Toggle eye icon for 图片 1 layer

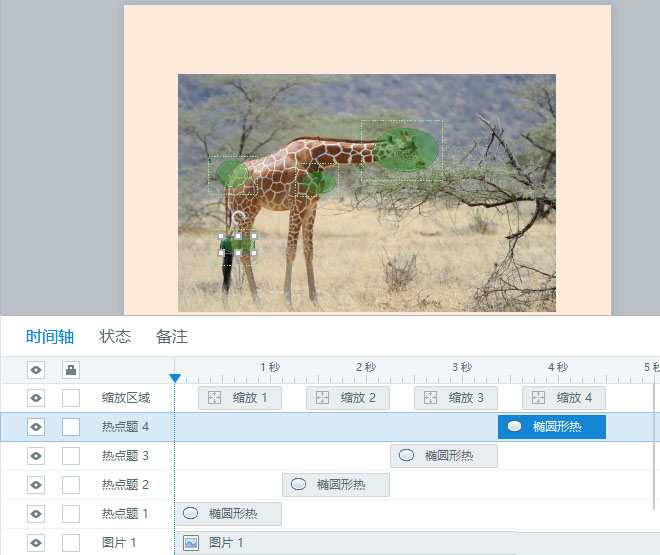point(36,543)
